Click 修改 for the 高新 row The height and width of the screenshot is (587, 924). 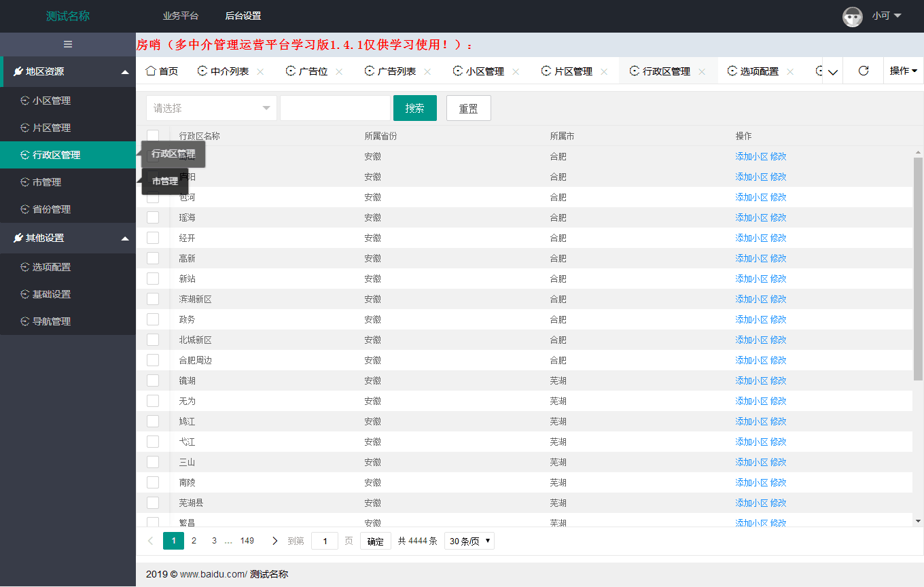coord(779,258)
